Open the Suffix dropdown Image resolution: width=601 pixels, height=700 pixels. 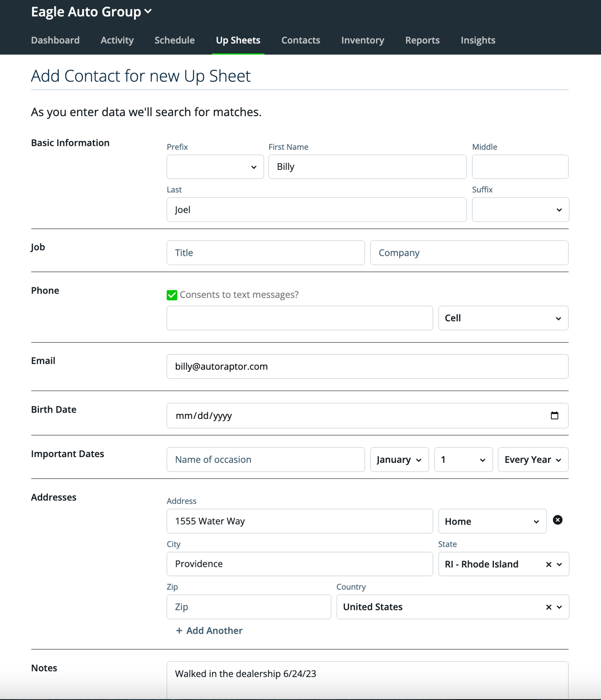pyautogui.click(x=520, y=210)
